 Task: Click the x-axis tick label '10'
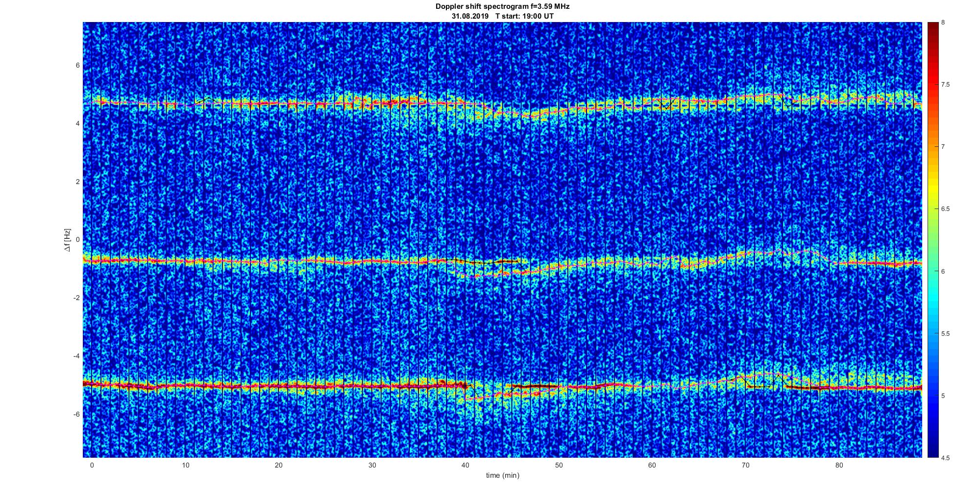[185, 465]
